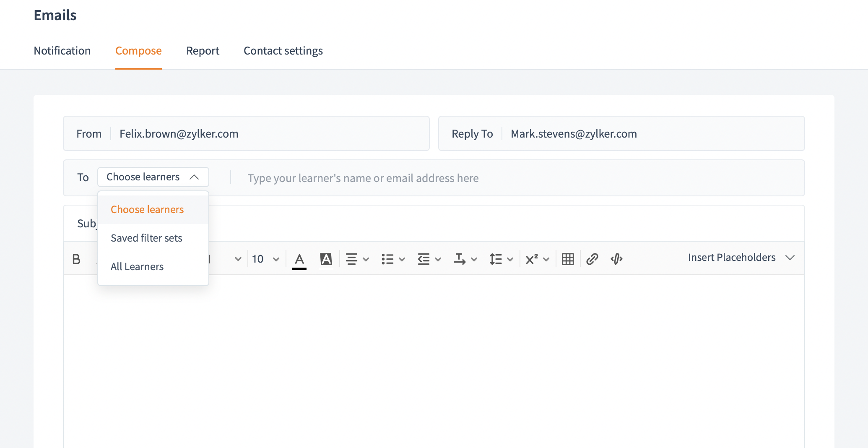
Task: Click the indent/outdent icon
Action: click(x=424, y=259)
